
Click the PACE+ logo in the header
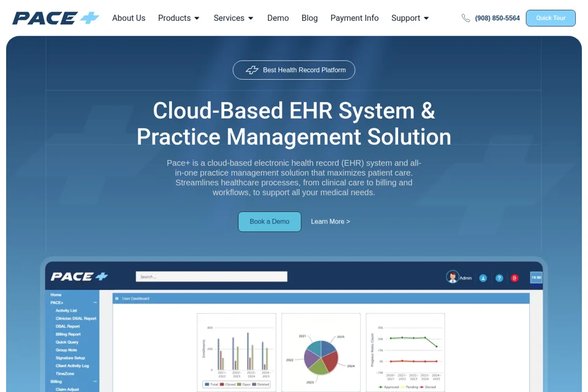(56, 18)
